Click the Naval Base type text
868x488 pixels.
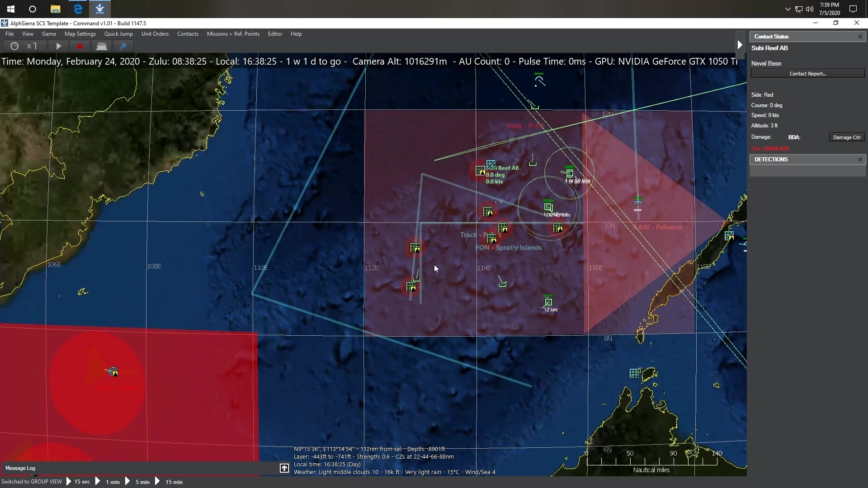766,63
